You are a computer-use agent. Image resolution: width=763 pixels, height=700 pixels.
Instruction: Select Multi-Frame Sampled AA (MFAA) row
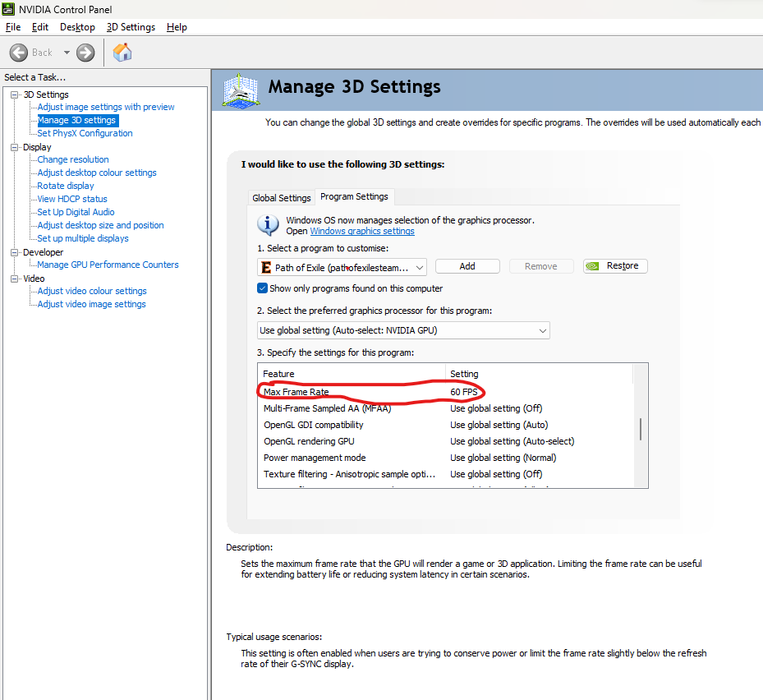(445, 408)
